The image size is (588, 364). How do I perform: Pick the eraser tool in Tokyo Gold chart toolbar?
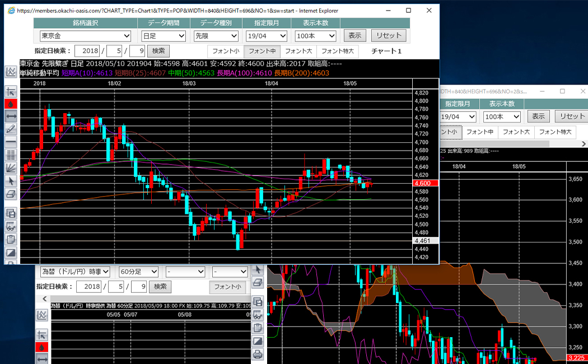[x=11, y=193]
